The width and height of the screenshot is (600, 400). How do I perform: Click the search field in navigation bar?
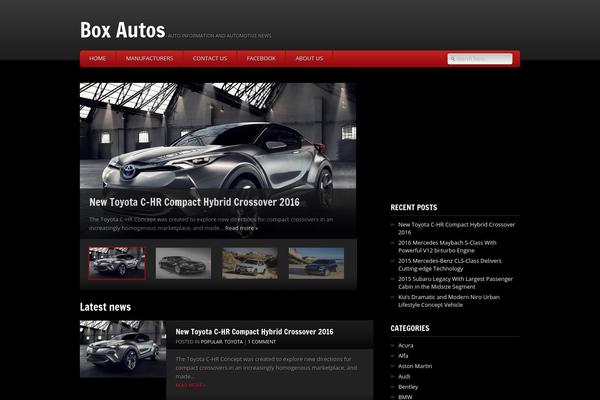(x=480, y=59)
